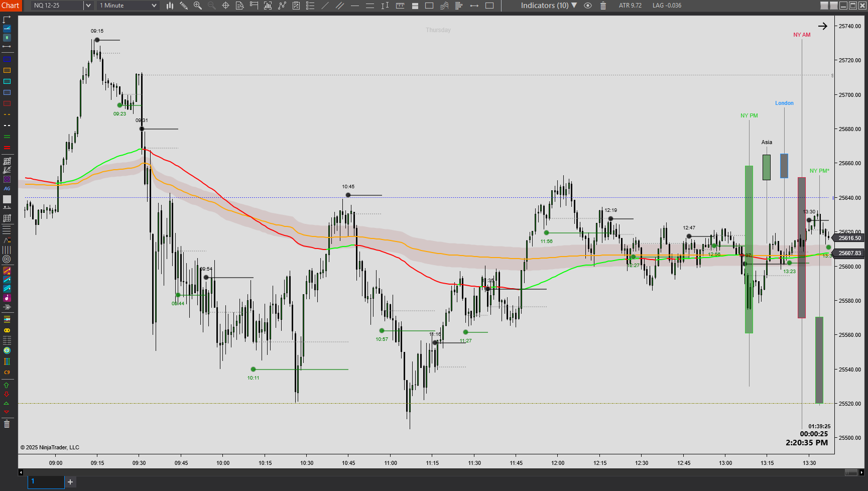
Task: Select the concentric circles drawing tool
Action: [x=7, y=259]
